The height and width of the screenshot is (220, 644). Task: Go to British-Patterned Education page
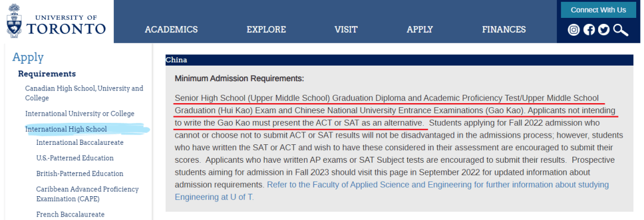(x=80, y=173)
